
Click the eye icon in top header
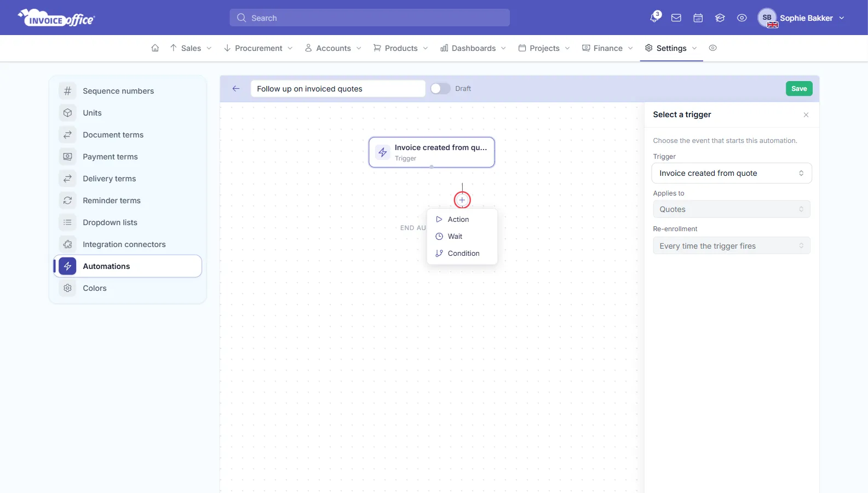click(x=742, y=18)
